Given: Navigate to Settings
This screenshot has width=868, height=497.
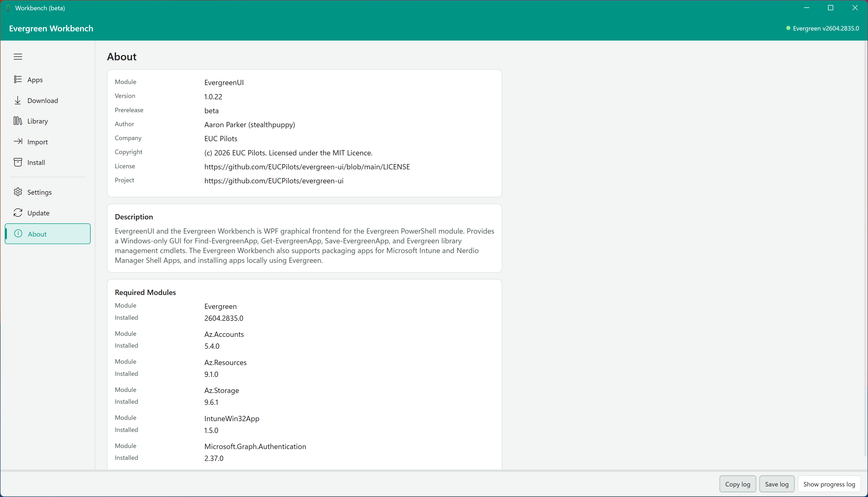Looking at the screenshot, I should pyautogui.click(x=48, y=192).
